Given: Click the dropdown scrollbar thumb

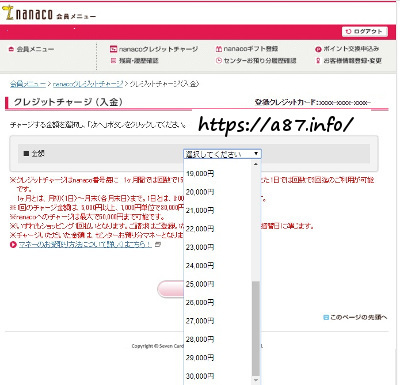Looking at the screenshot, I should coord(256,329).
